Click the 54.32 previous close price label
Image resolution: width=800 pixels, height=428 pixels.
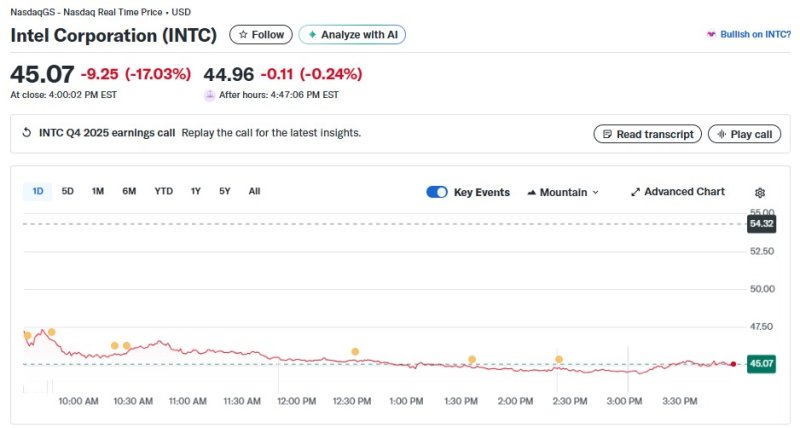coord(761,224)
